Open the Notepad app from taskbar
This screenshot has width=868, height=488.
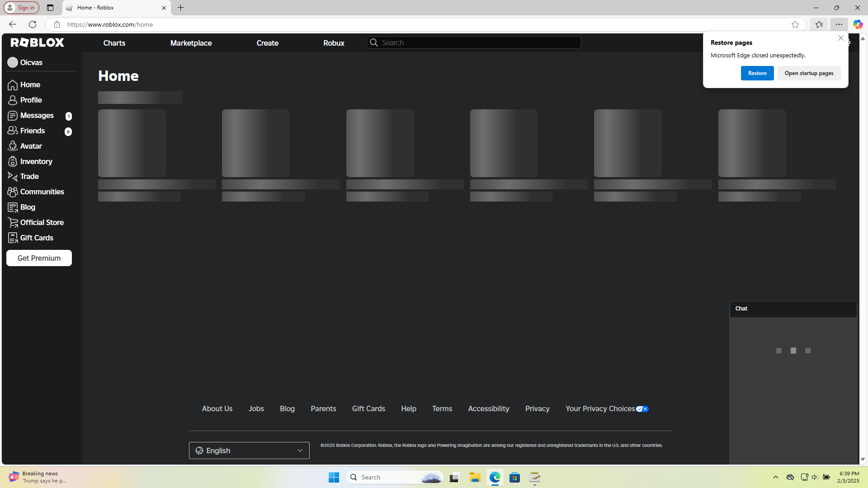tap(535, 477)
